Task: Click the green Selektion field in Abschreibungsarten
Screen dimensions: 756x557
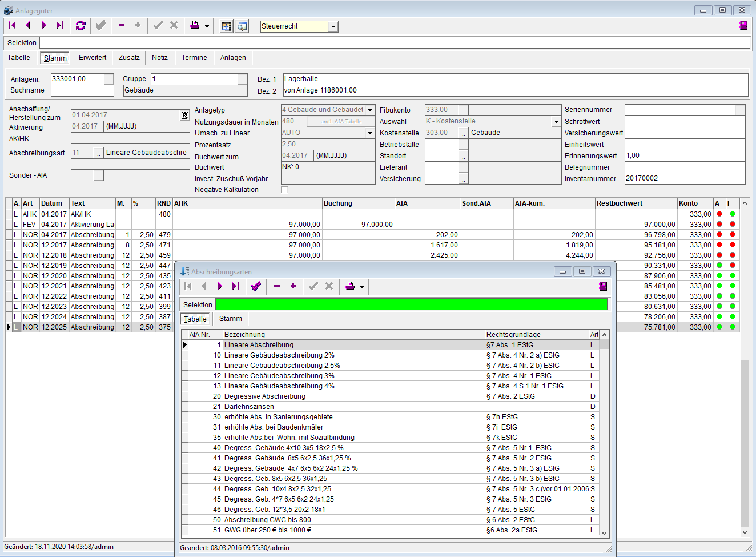Action: [x=411, y=304]
